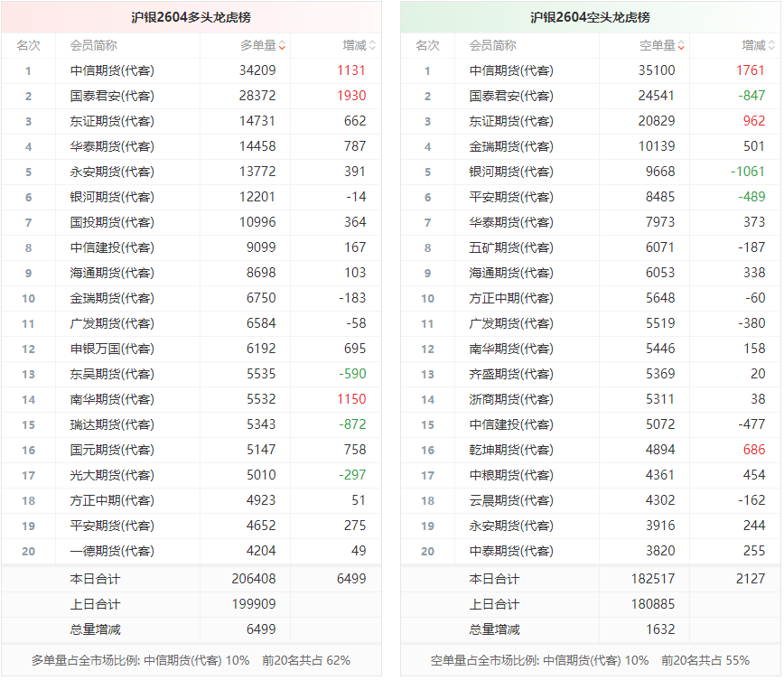Click 空单量占全市场比例 footer text
This screenshot has width=784, height=680.
click(x=590, y=660)
